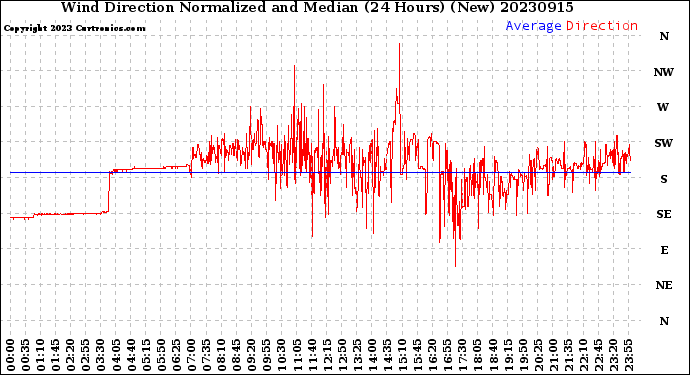Click the 13:25 time label
Screen dimensions: 690x375
(357, 355)
